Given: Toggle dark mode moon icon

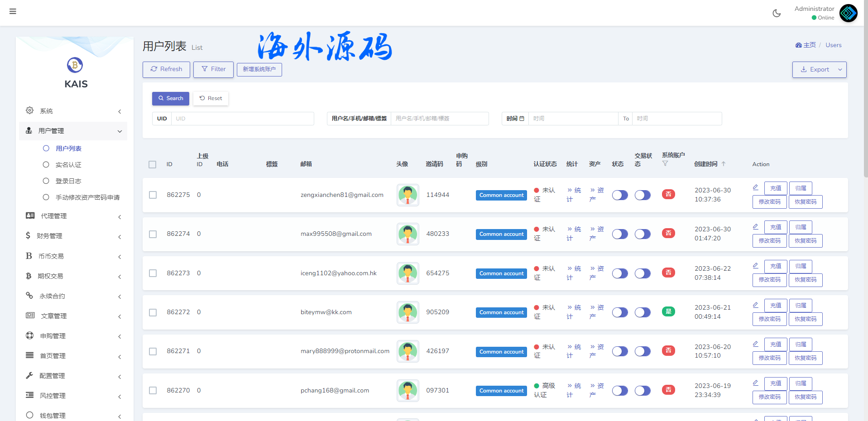Looking at the screenshot, I should (777, 13).
